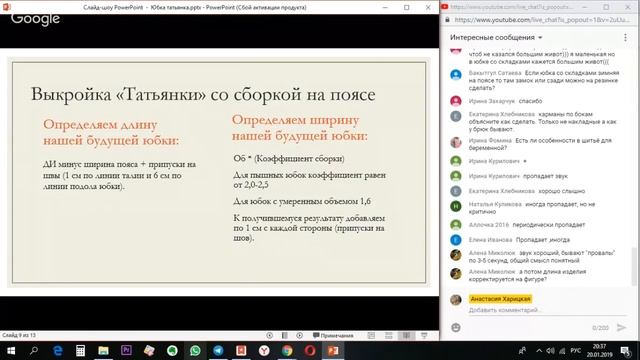Screen dimensions: 640x360
Task: Switch to Google Chrome on taskbar
Action: point(287,351)
